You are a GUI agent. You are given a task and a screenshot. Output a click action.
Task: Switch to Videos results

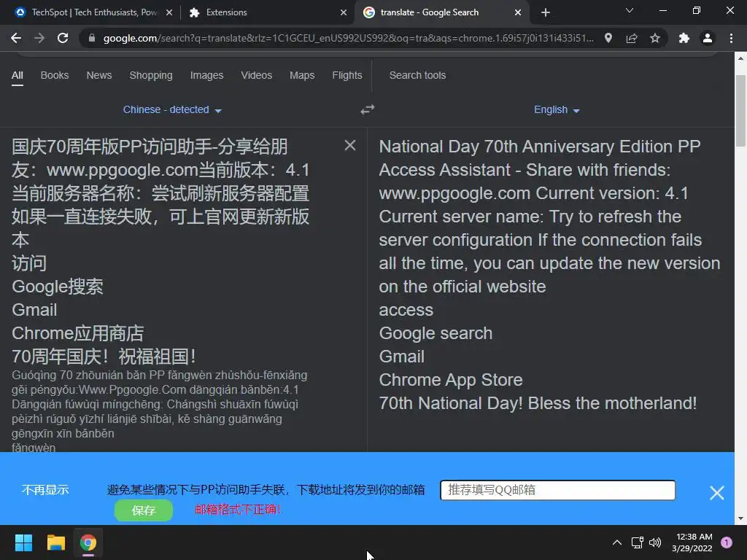tap(256, 75)
